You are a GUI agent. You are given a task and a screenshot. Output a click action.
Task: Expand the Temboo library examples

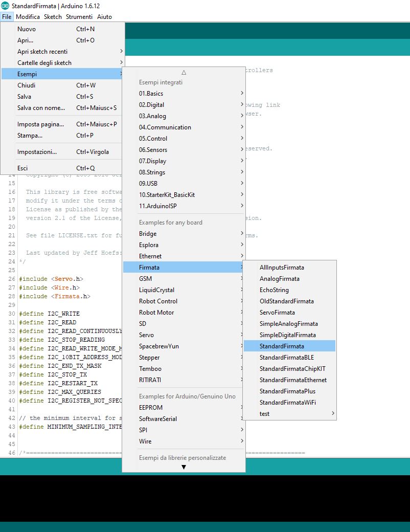(184, 368)
